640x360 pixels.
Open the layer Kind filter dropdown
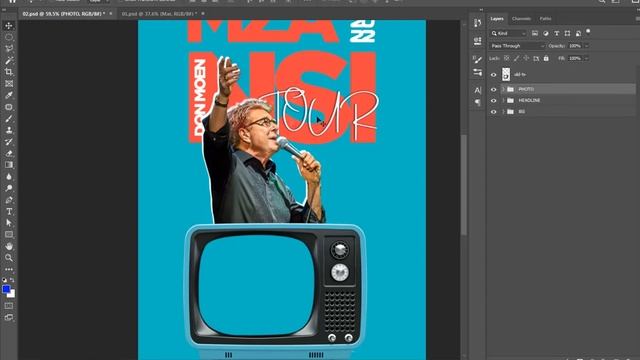[509, 33]
